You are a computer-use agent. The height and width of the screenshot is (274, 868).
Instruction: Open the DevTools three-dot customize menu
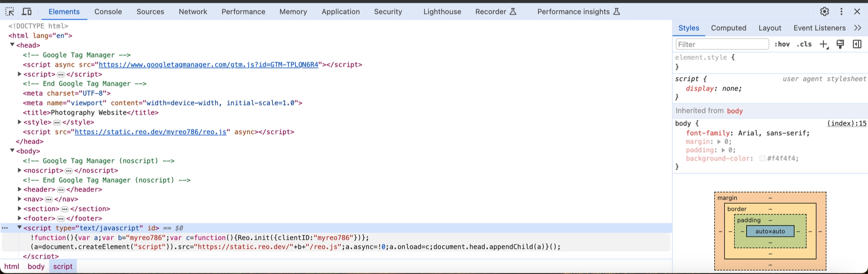841,12
